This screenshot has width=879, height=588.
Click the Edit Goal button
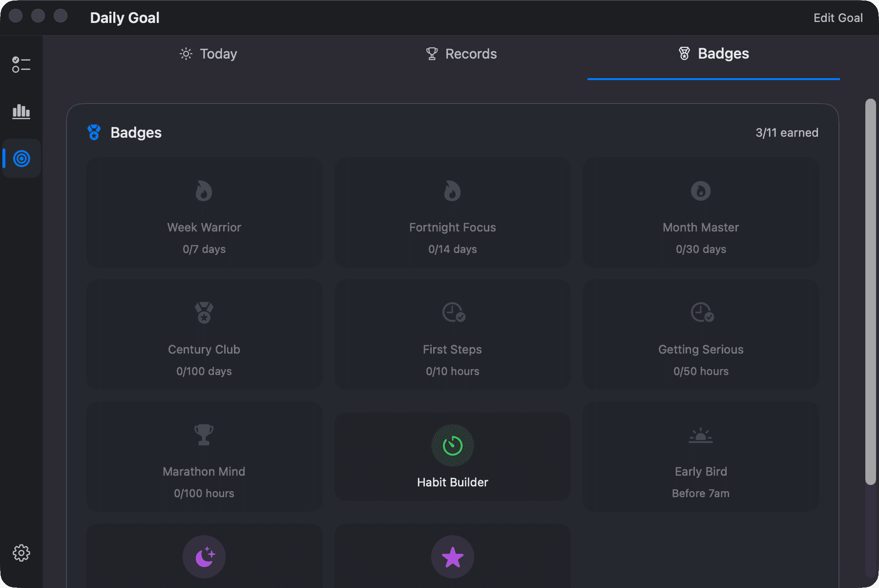(x=838, y=18)
